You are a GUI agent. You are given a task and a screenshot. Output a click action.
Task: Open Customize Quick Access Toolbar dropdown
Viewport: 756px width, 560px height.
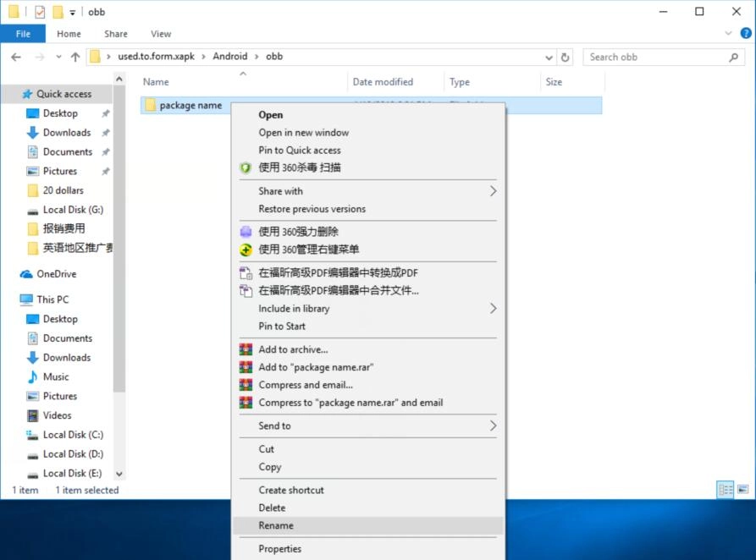[x=73, y=13]
